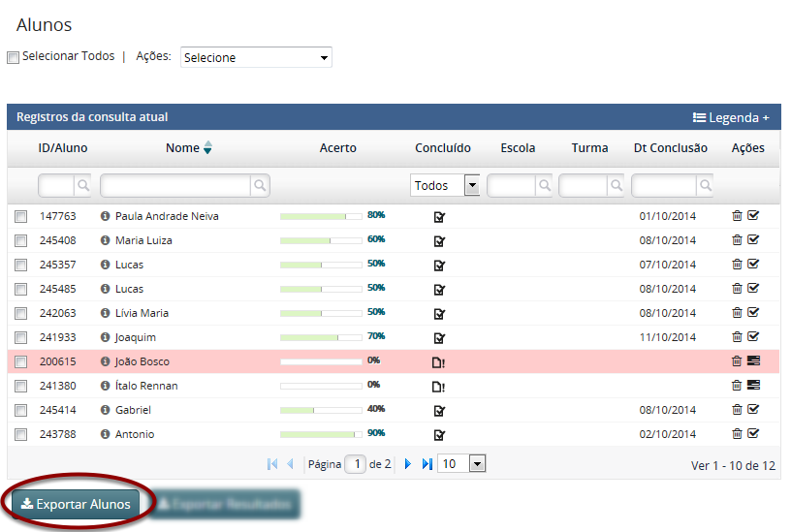Click list action icon for Ítalo Rennan
Screen dimensions: 791x532
753,386
